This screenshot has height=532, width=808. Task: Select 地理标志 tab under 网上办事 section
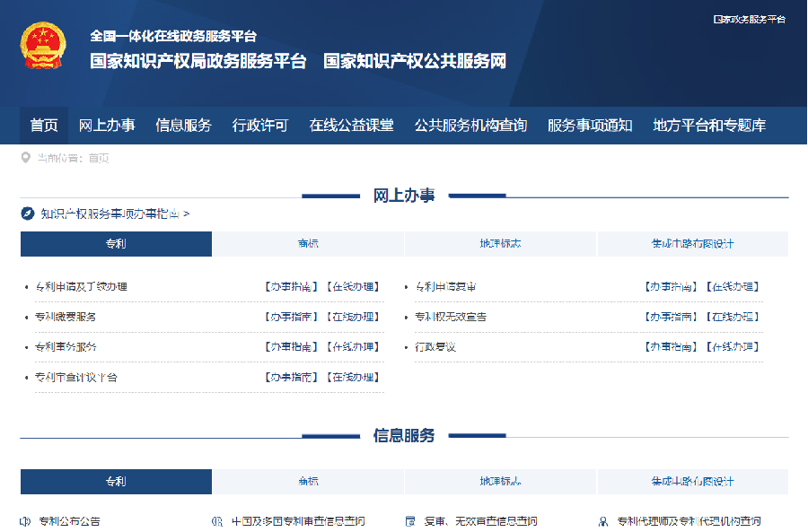tap(500, 244)
